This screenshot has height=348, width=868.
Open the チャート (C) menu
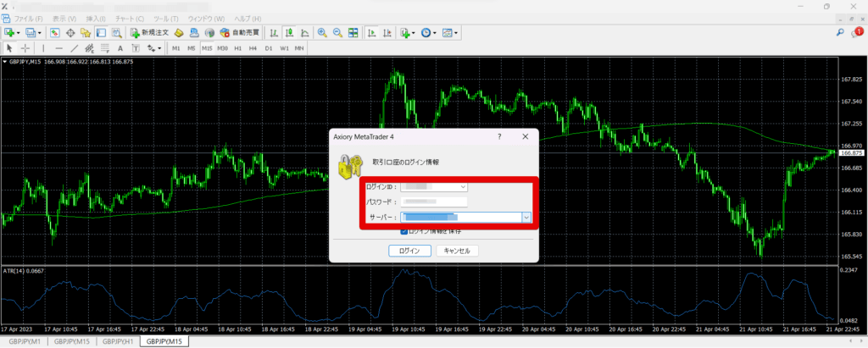coord(130,19)
